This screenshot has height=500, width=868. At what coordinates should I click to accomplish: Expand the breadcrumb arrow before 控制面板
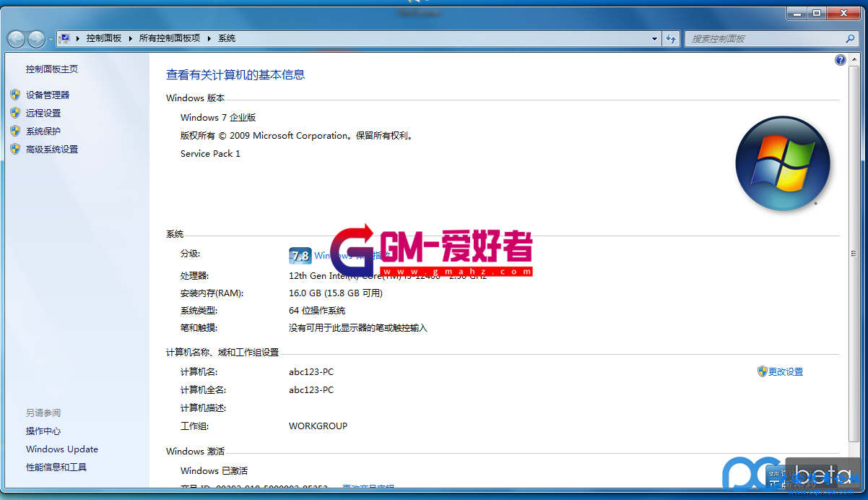(x=78, y=38)
